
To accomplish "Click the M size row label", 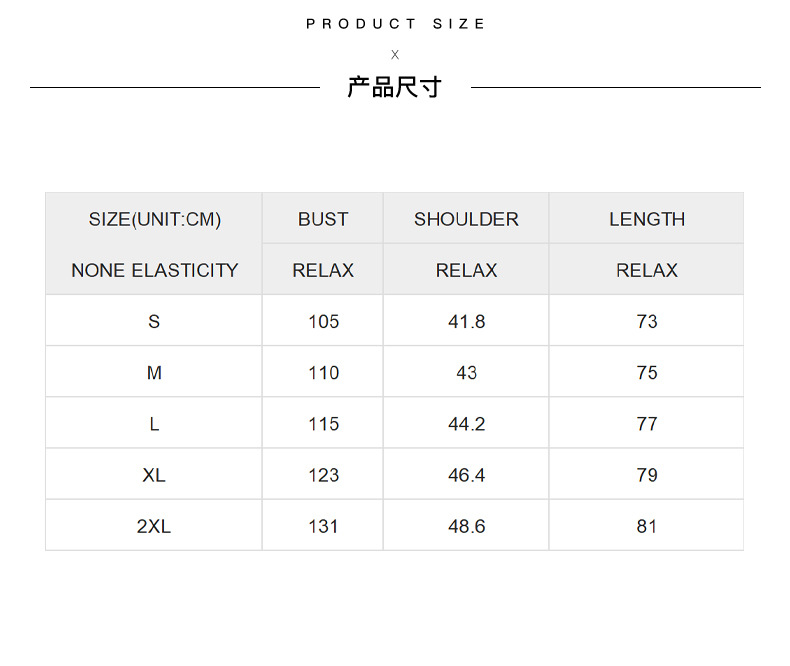I will (154, 373).
